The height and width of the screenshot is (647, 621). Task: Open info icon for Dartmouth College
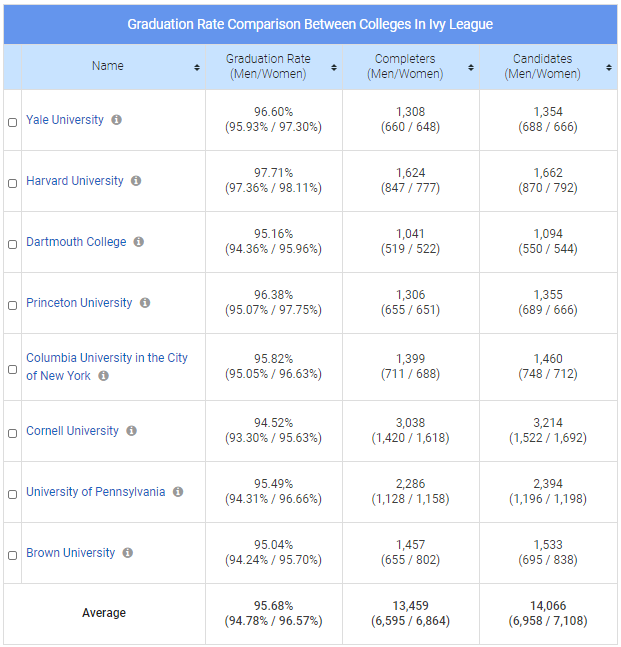pyautogui.click(x=139, y=242)
